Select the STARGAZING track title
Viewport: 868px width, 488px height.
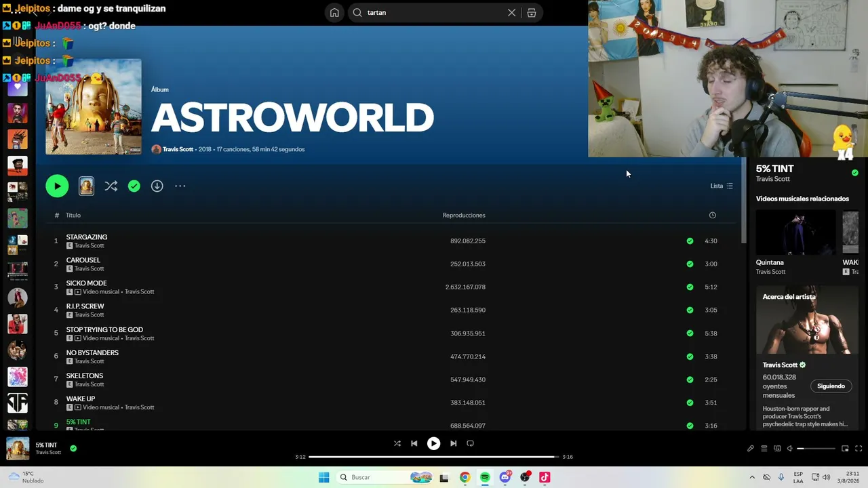click(x=87, y=237)
